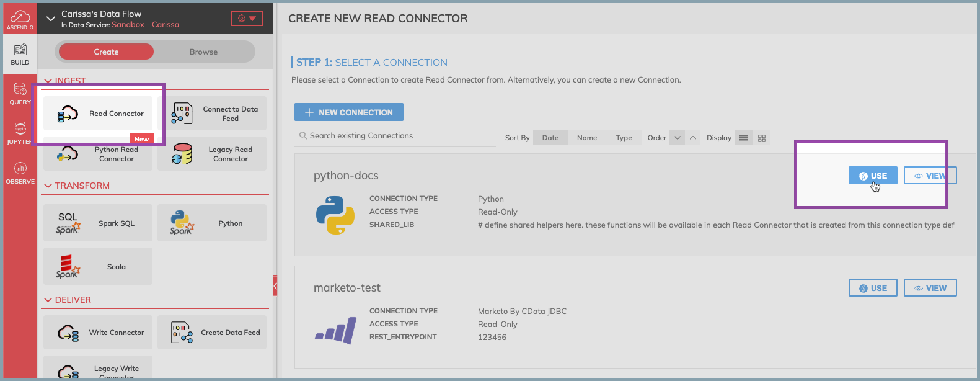Screen dimensions: 980x381
Task: Collapse the left panel with red handle
Action: tap(275, 286)
